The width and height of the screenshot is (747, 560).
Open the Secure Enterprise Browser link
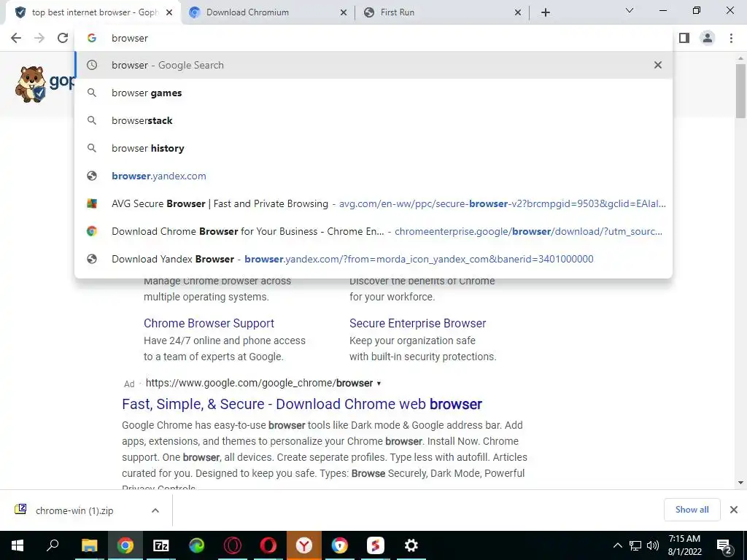(x=417, y=323)
